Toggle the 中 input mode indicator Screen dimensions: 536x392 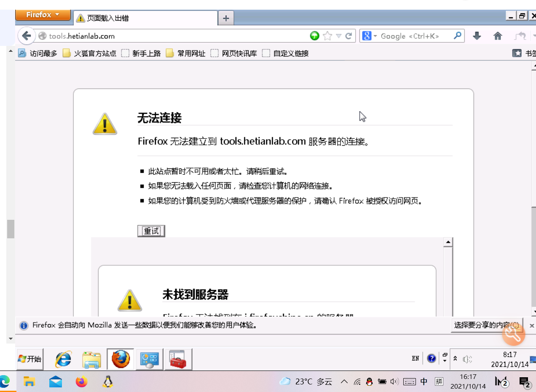click(x=424, y=381)
